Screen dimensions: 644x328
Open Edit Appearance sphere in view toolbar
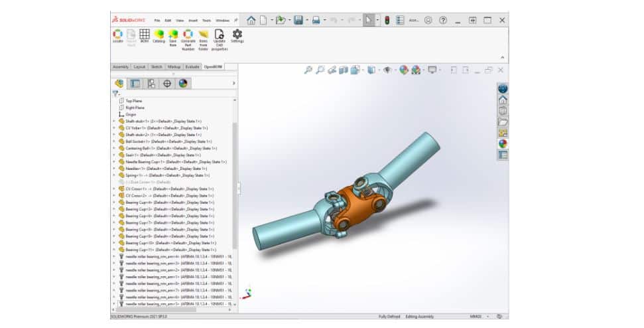[x=404, y=70]
